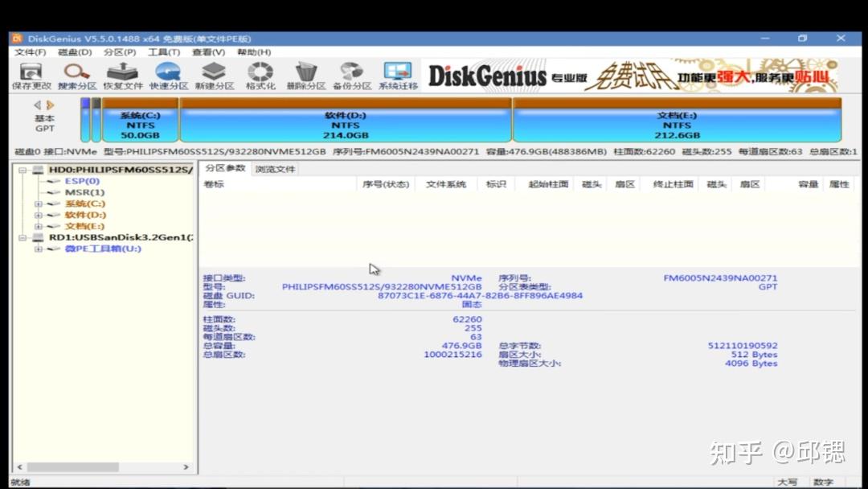The image size is (868, 489).
Task: Open Quick Partition (快速分区) tool
Action: (168, 76)
